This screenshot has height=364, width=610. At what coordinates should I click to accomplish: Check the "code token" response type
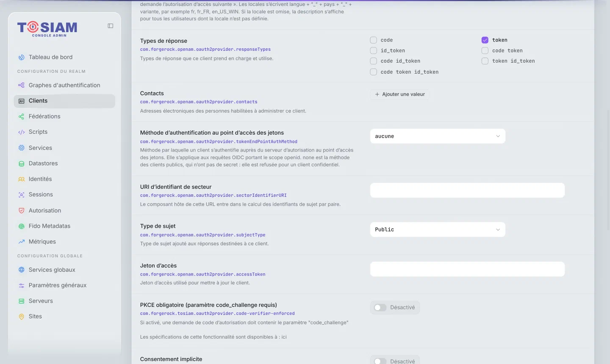point(485,51)
